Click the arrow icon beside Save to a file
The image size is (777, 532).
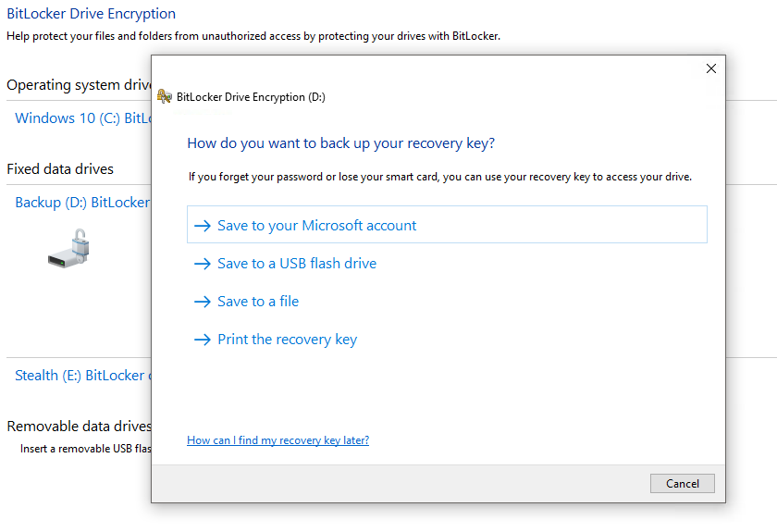tap(203, 302)
